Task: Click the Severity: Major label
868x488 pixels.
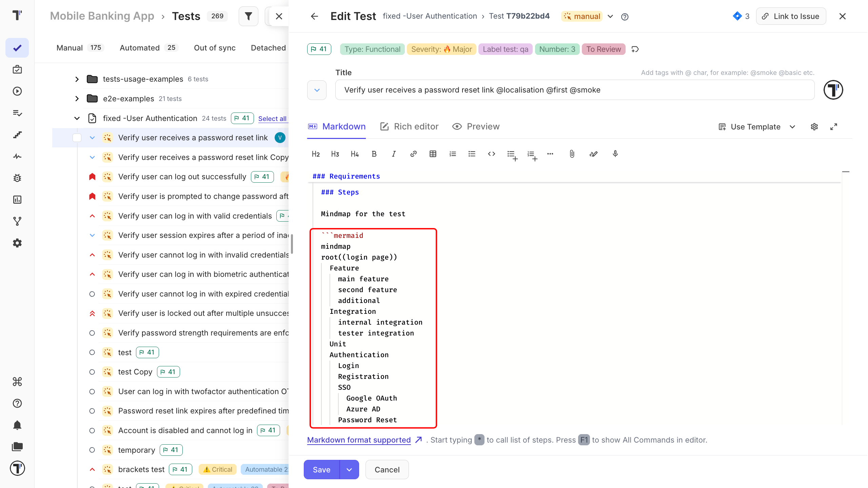Action: pos(442,49)
